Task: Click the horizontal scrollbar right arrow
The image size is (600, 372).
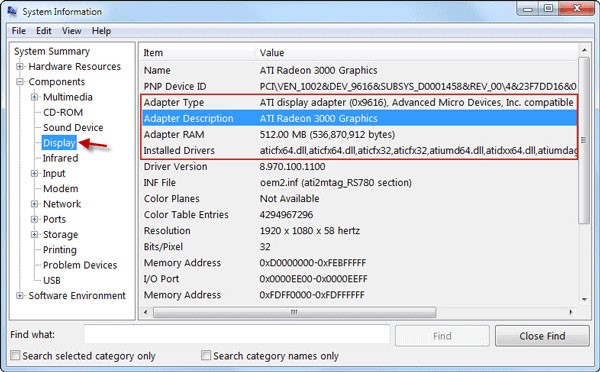Action: point(571,312)
